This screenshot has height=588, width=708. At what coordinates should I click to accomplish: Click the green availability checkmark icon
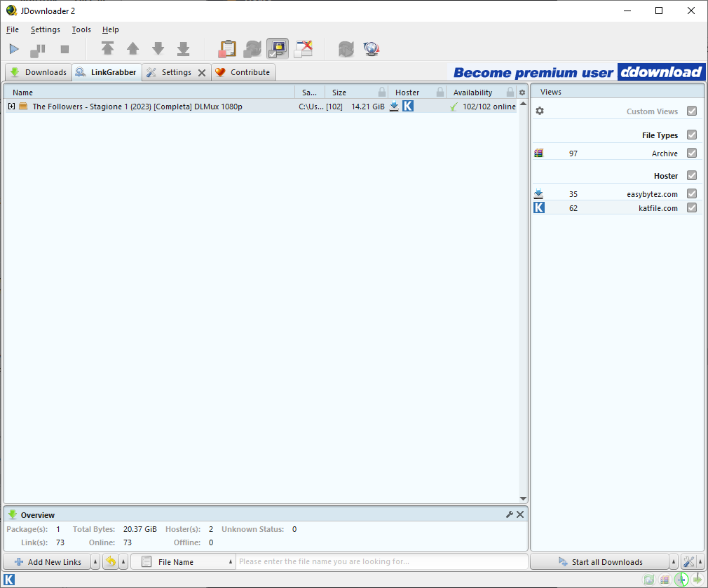coord(454,107)
